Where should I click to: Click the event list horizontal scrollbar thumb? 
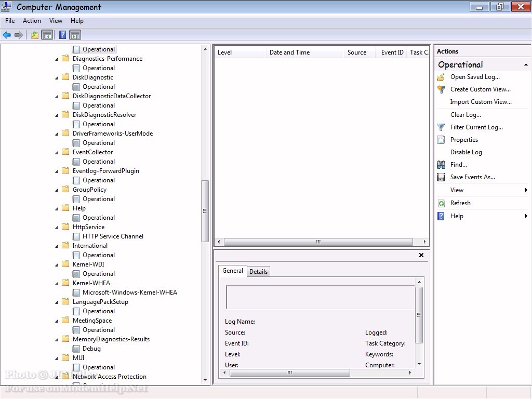[318, 242]
